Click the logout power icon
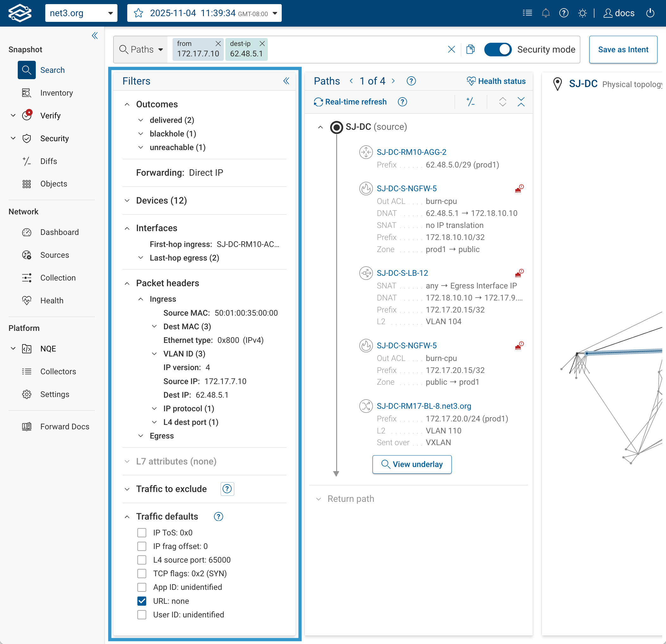The height and width of the screenshot is (644, 666). 650,13
